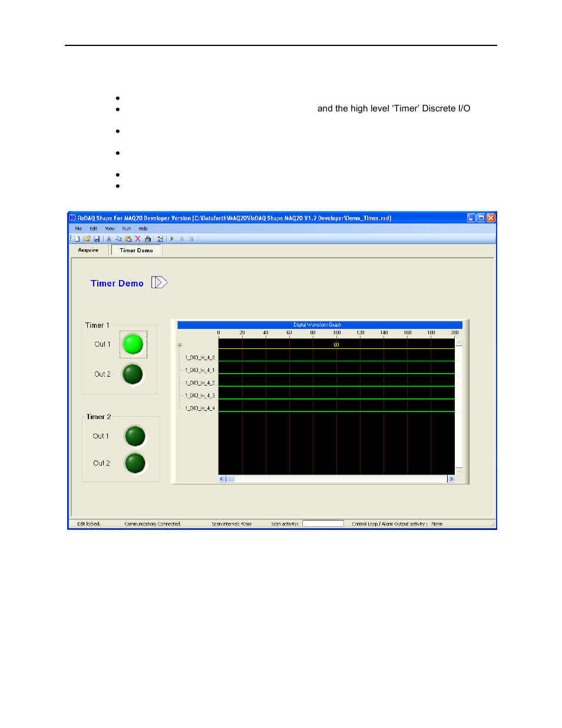Click the Open folder toolbar icon
Viewport: 562px width, 728px height.
tap(87, 239)
